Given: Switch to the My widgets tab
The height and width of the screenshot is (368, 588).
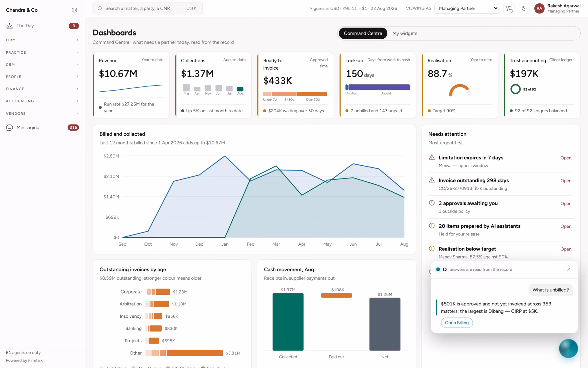Looking at the screenshot, I should 405,33.
